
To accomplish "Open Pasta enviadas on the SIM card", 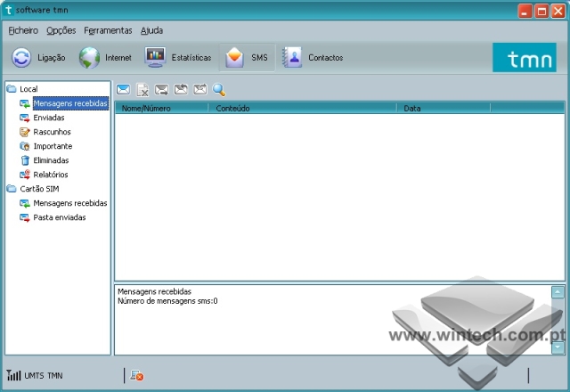I will point(60,217).
